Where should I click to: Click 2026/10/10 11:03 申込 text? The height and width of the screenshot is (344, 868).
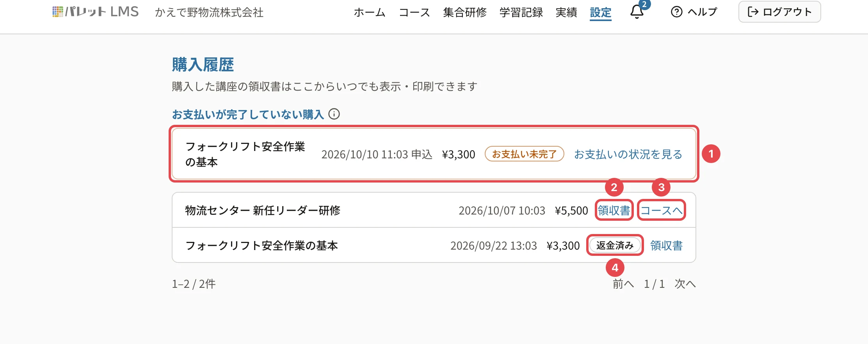coord(377,154)
